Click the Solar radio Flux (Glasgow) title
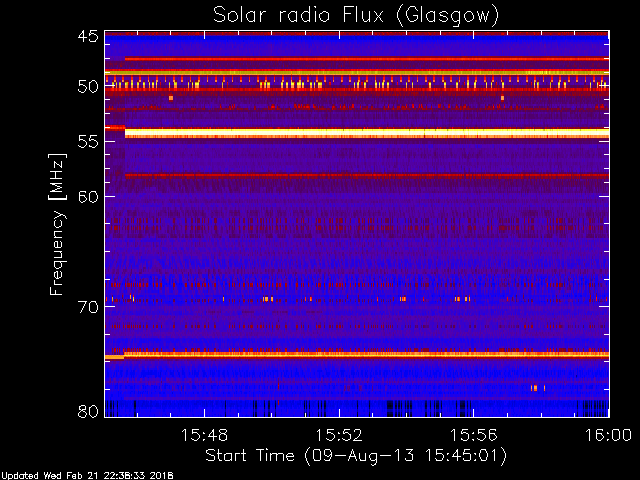Screen dimensions: 640x480 pyautogui.click(x=356, y=16)
